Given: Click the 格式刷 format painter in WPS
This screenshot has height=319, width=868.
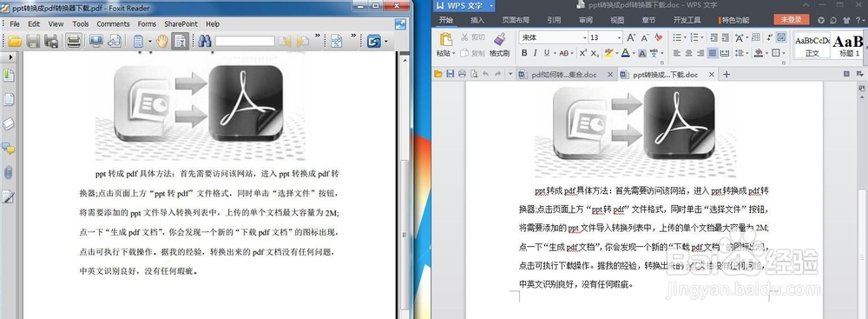Looking at the screenshot, I should coord(499,45).
